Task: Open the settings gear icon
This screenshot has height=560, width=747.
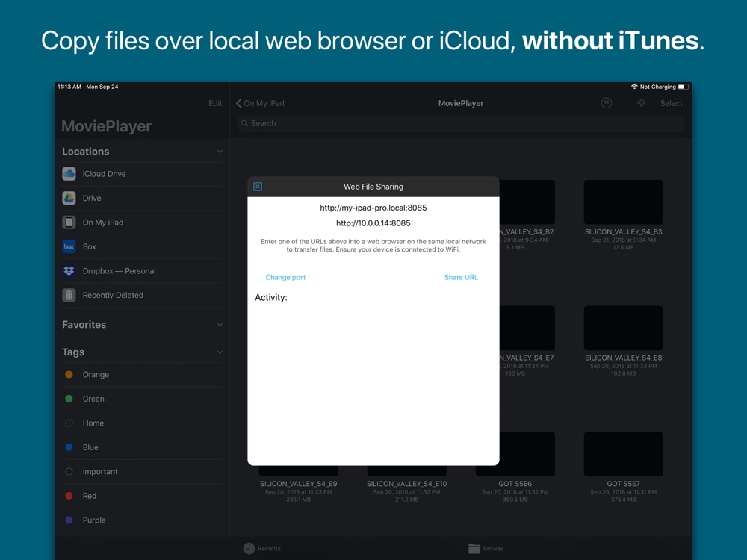Action: tap(641, 103)
